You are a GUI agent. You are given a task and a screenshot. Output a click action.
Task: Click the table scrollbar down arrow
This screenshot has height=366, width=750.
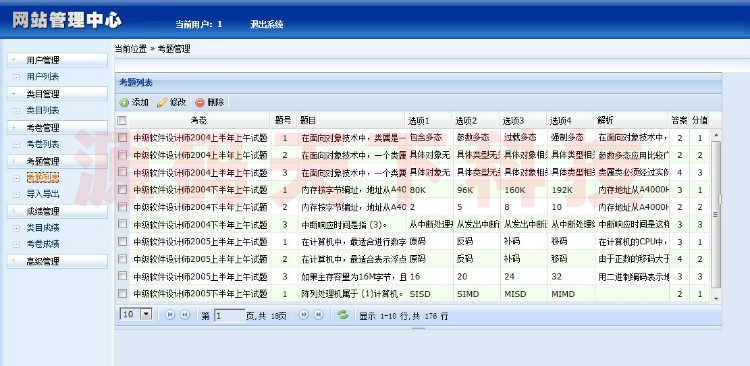(716, 299)
